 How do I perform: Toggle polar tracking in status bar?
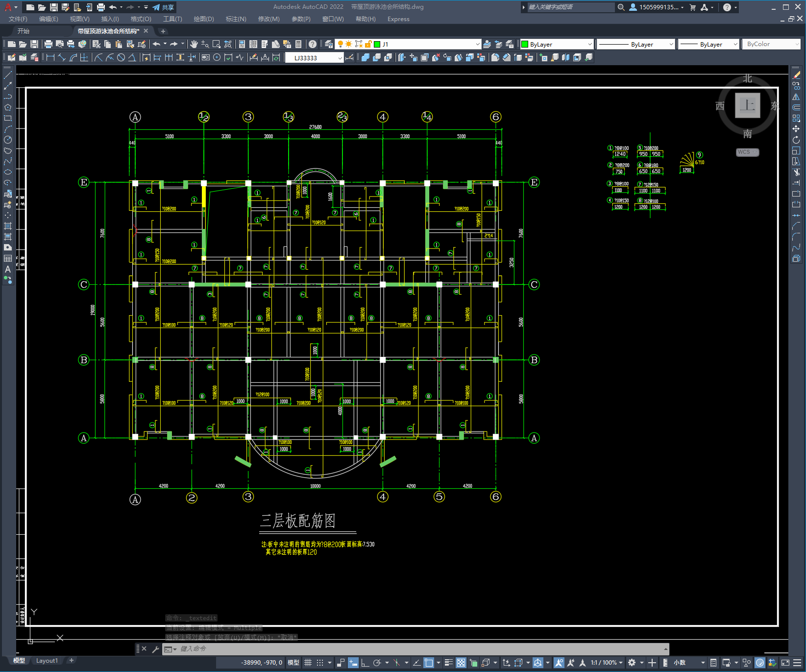[x=377, y=663]
